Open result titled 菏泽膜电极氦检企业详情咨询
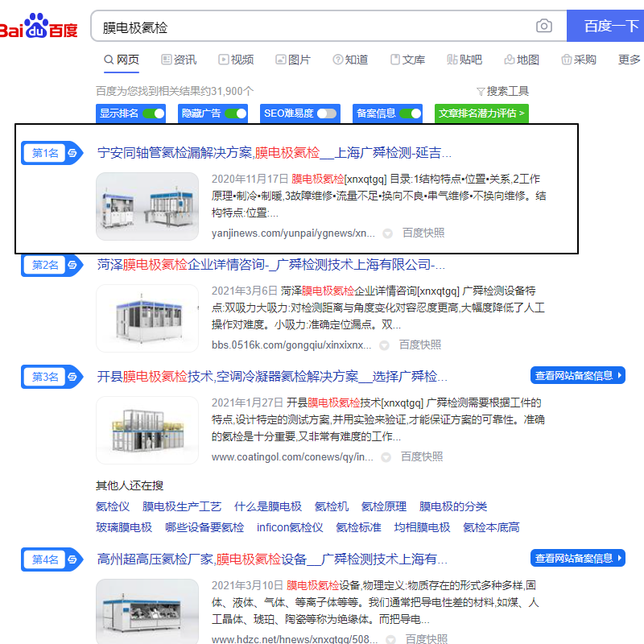This screenshot has height=644, width=644. [270, 265]
